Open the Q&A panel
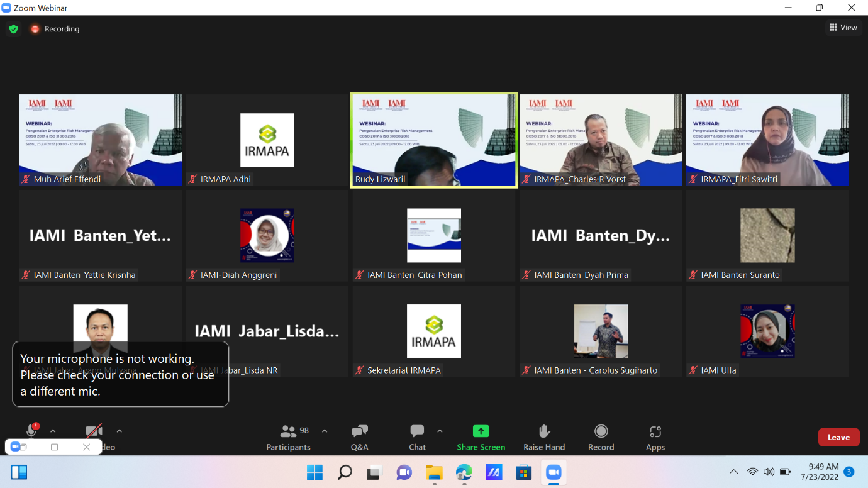This screenshot has height=488, width=868. click(359, 438)
